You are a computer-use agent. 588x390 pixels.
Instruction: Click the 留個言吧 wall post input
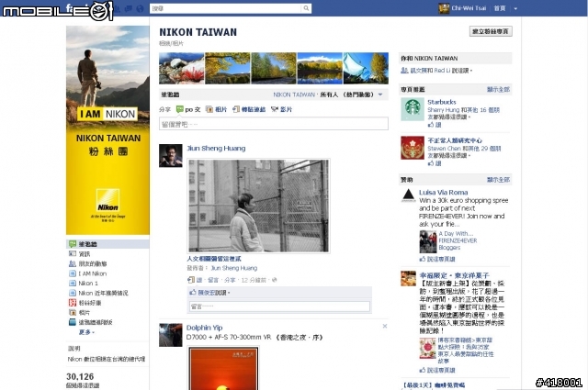(274, 124)
